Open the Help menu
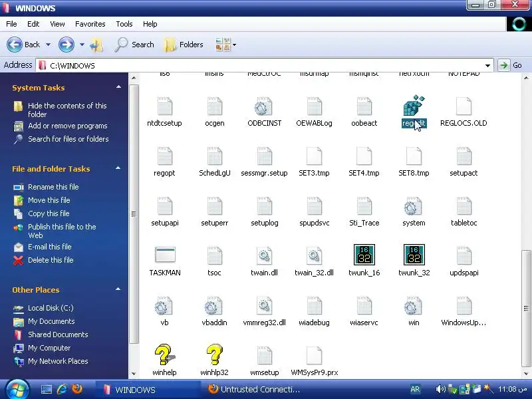Image resolution: width=532 pixels, height=399 pixels. point(150,24)
